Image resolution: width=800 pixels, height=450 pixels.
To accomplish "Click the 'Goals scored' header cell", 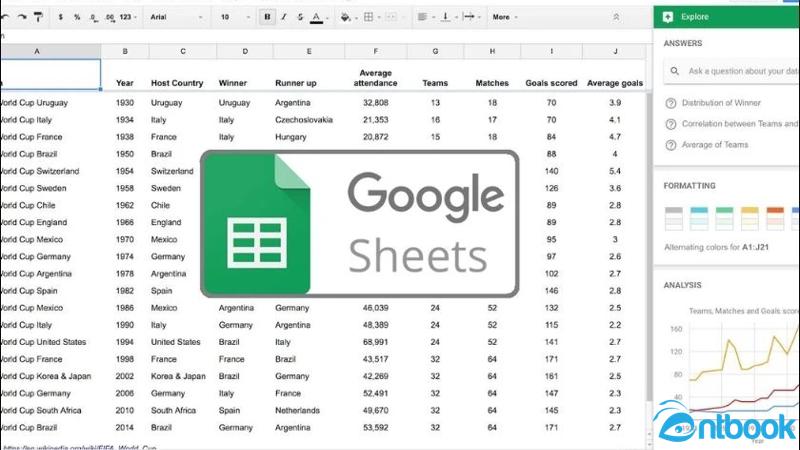I will [551, 83].
